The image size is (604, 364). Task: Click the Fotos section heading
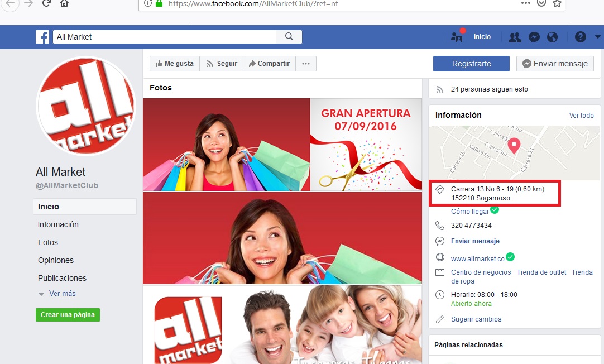[161, 88]
